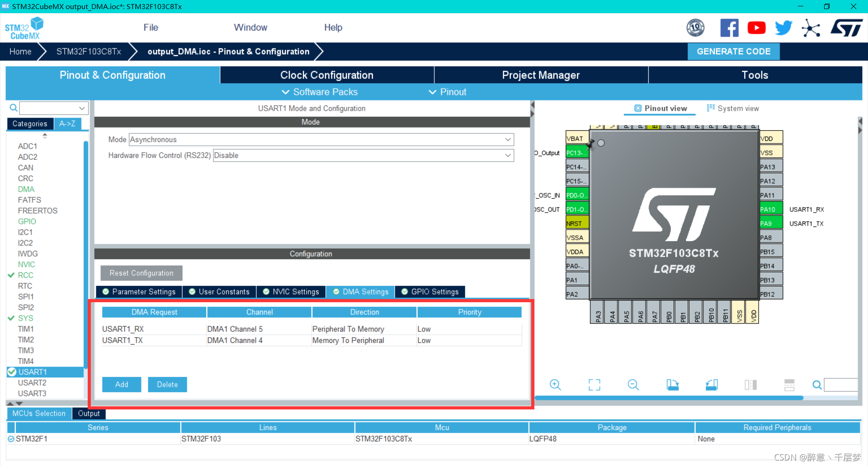Click the PA13 pin on the chip
This screenshot has height=466, width=868.
(x=771, y=166)
